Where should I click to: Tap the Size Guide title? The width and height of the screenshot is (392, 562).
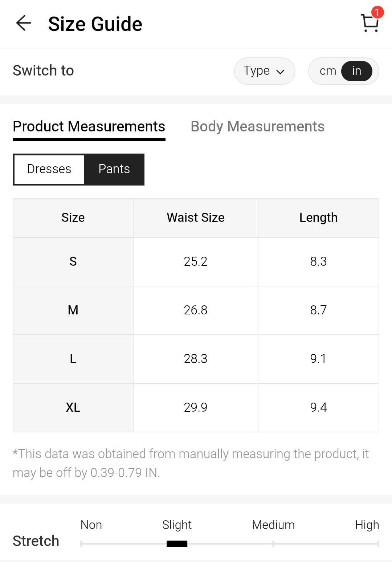coord(95,24)
